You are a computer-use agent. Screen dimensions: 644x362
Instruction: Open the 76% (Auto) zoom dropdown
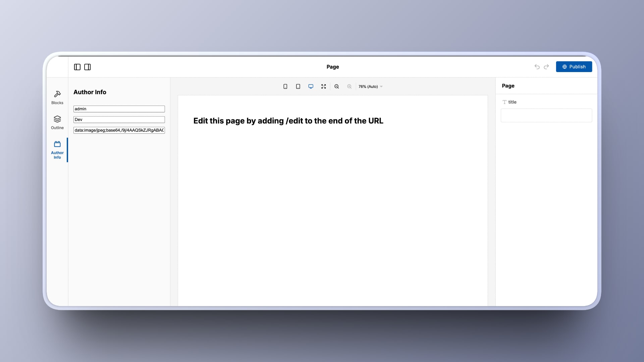pos(370,86)
